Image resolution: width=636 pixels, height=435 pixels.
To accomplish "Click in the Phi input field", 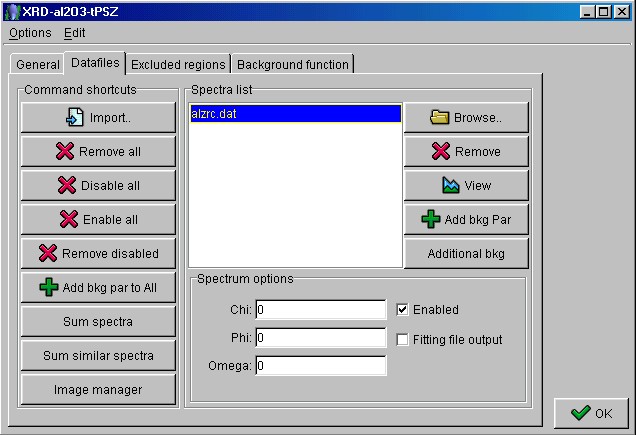I will (x=321, y=338).
